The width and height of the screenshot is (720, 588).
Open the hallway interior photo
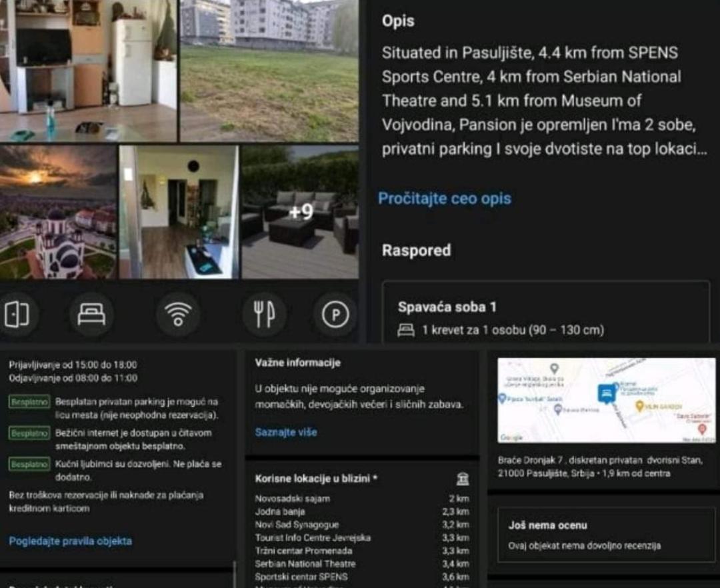pos(179,212)
